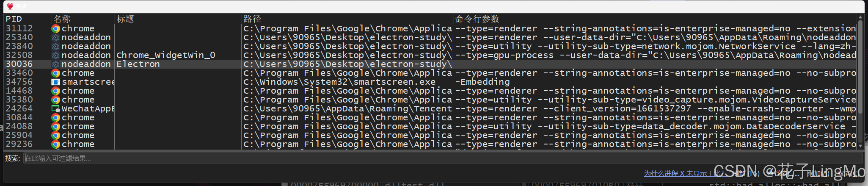
Task: Select video_capture command line cell in row 35380
Action: coord(656,100)
